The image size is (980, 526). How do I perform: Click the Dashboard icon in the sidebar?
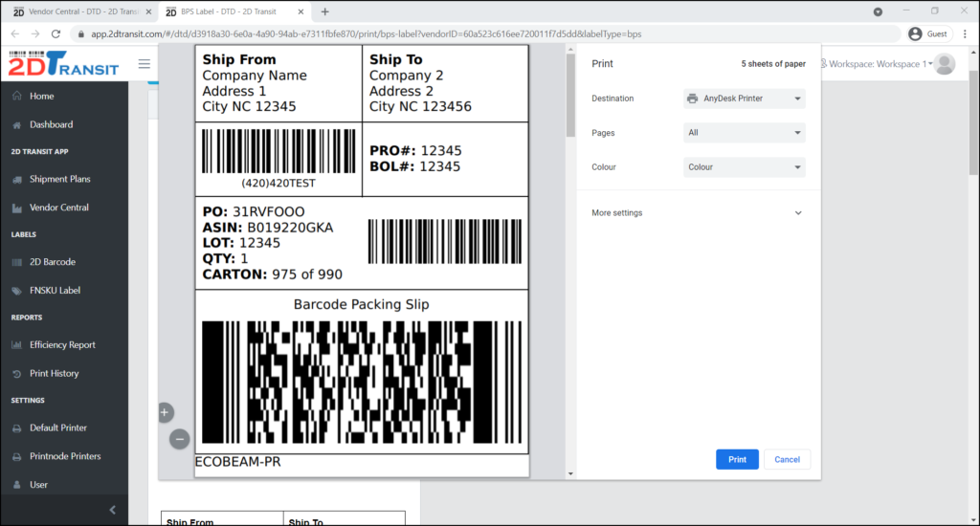tap(17, 125)
